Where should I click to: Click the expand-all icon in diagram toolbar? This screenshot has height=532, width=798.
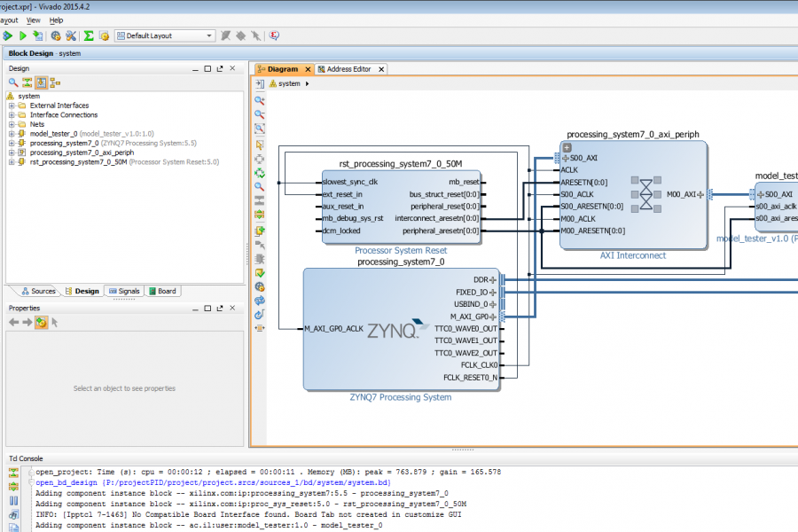point(260,215)
